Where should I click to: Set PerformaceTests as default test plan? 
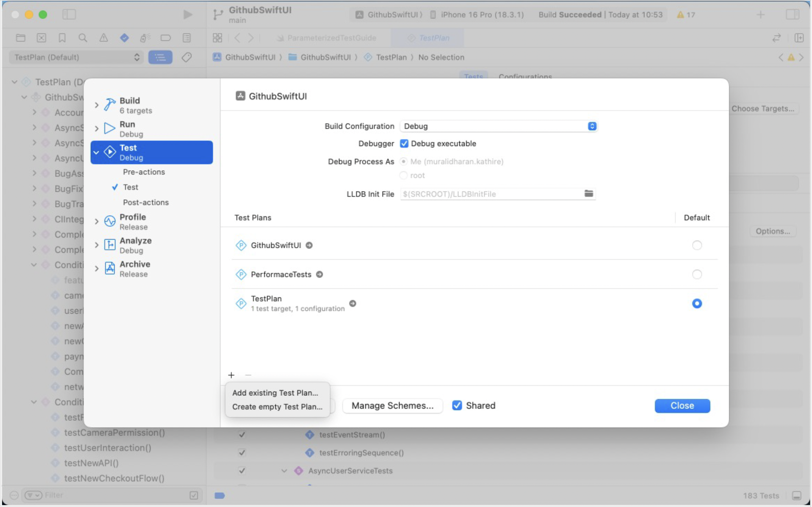point(697,275)
